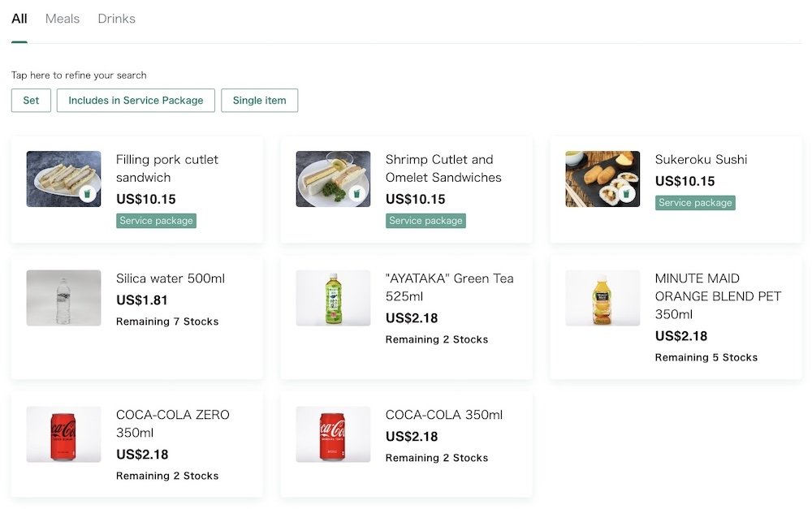The height and width of the screenshot is (509, 812).
Task: Open the AYATAKA Green Tea bottle image
Action: click(x=333, y=298)
